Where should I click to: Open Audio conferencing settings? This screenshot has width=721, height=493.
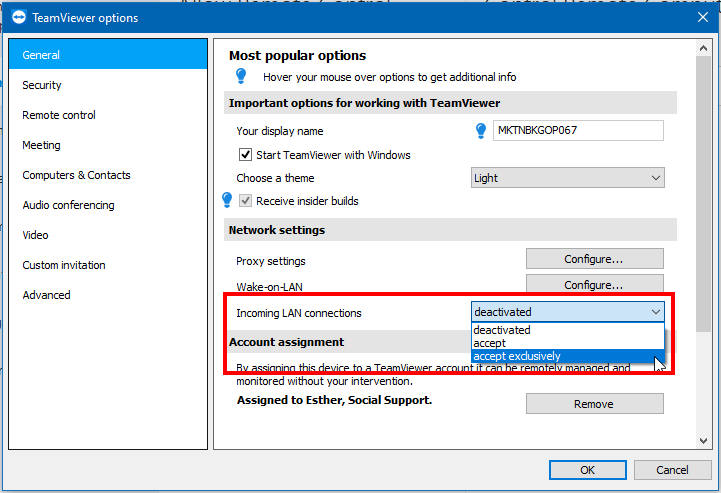pos(68,205)
